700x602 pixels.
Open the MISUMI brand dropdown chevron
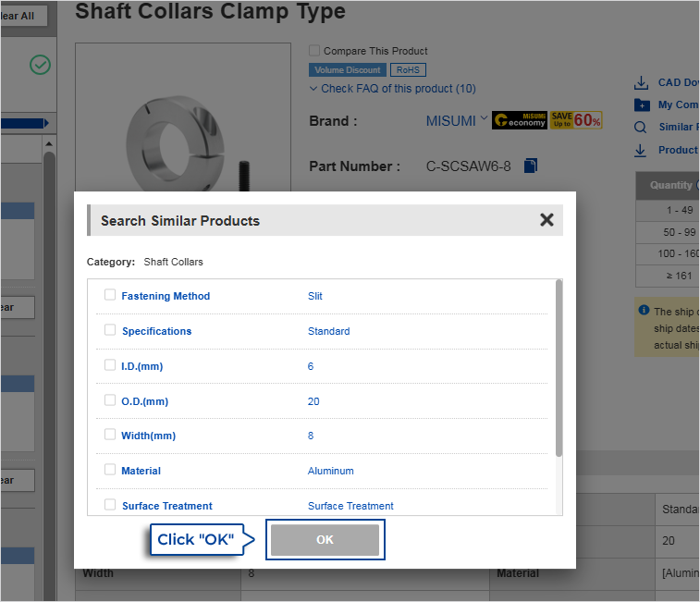484,118
